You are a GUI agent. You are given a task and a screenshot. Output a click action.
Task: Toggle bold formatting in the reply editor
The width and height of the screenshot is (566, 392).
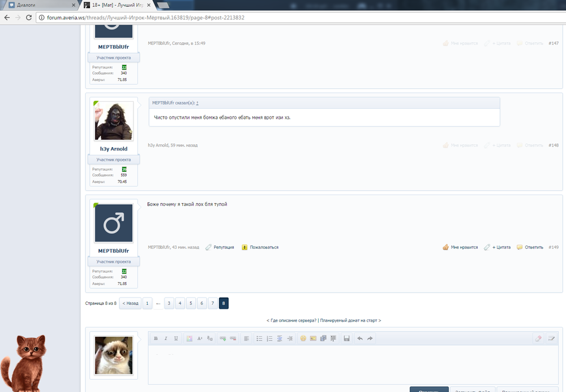156,338
